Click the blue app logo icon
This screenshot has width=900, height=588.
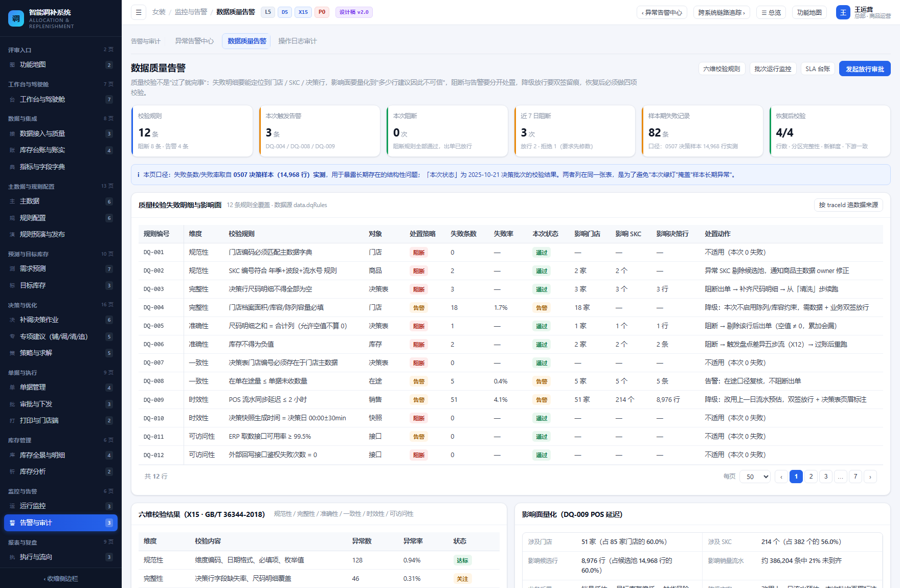(16, 18)
